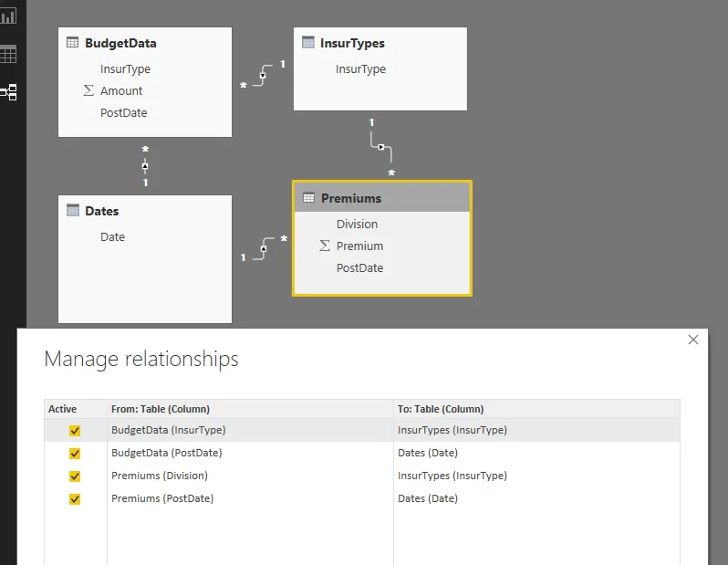Click the sigma icon beside Amount
Viewport: 728px width, 565px height.
[x=88, y=90]
